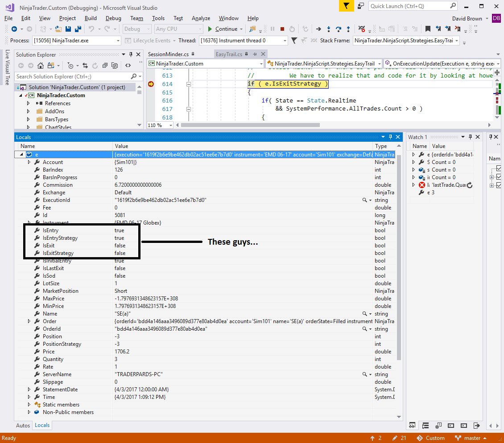Expand the References node in Solution Explorer
This screenshot has height=443, width=504.
click(29, 103)
